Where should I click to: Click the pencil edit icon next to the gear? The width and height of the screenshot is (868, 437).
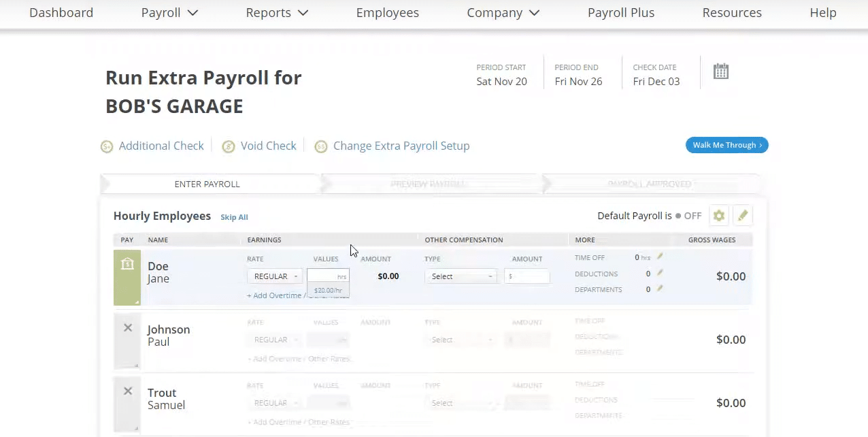click(743, 216)
